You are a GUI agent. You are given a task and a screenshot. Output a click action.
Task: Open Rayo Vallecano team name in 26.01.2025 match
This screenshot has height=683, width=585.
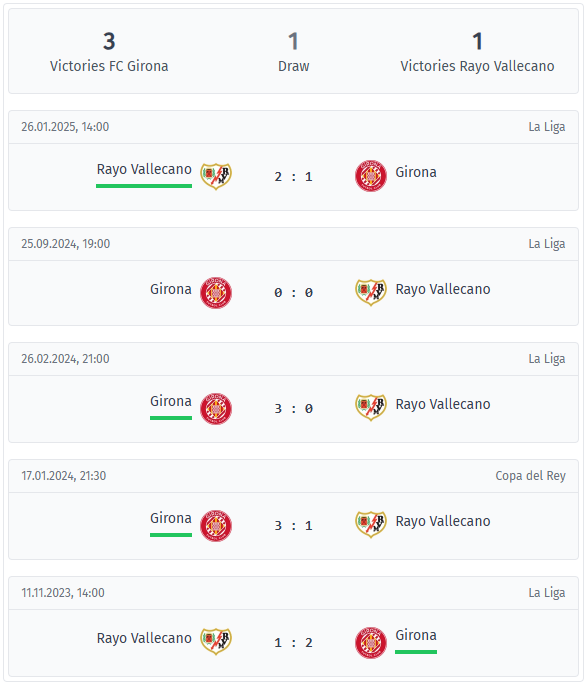(x=144, y=169)
